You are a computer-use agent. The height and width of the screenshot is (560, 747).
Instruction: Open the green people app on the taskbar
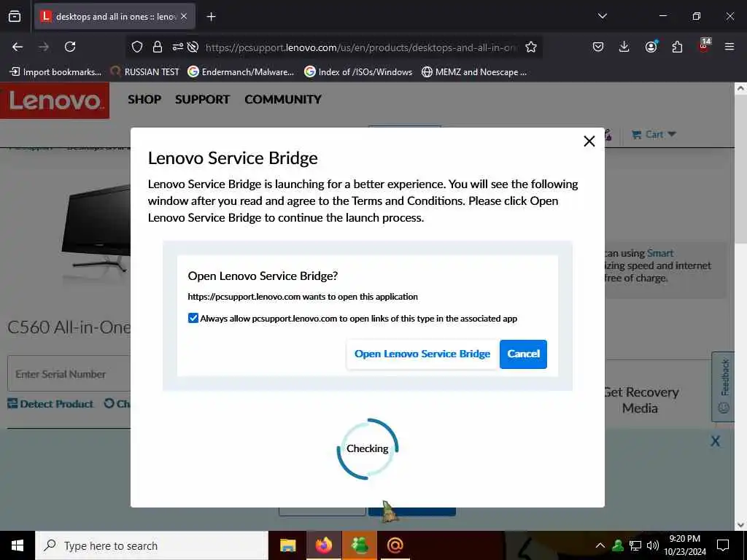360,545
